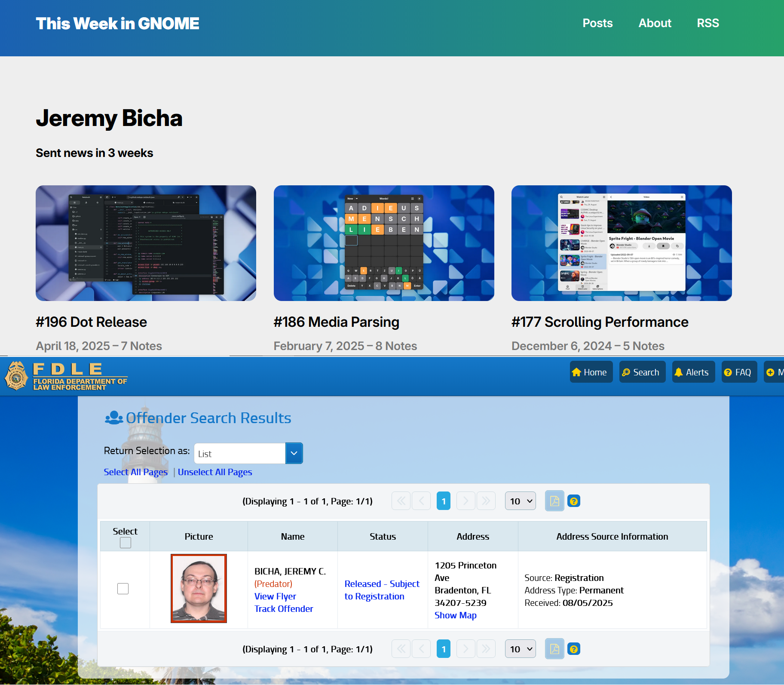Change rows-per-page dropdown below the table
Screen dimensions: 784x685
coord(521,649)
